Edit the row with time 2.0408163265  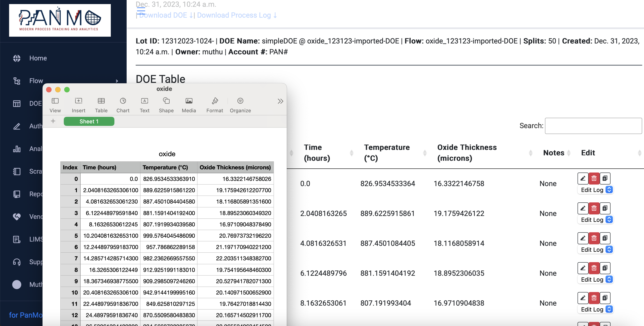tap(583, 208)
